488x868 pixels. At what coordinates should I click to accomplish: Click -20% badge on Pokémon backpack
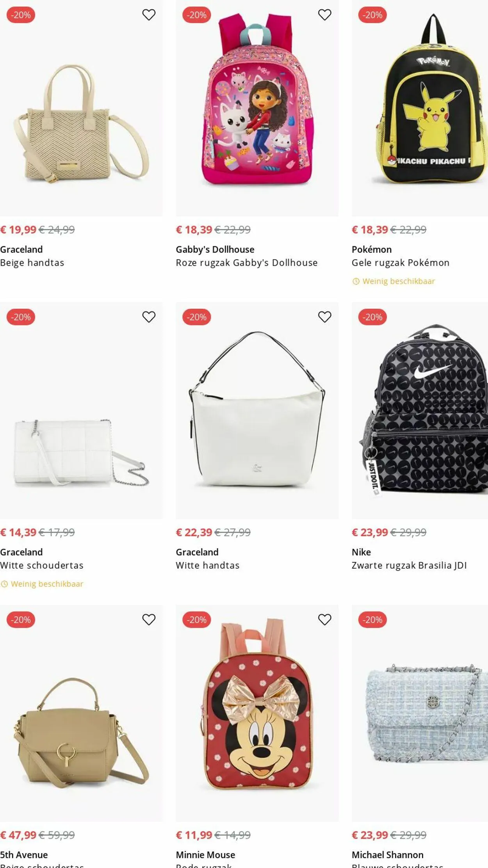click(x=372, y=15)
